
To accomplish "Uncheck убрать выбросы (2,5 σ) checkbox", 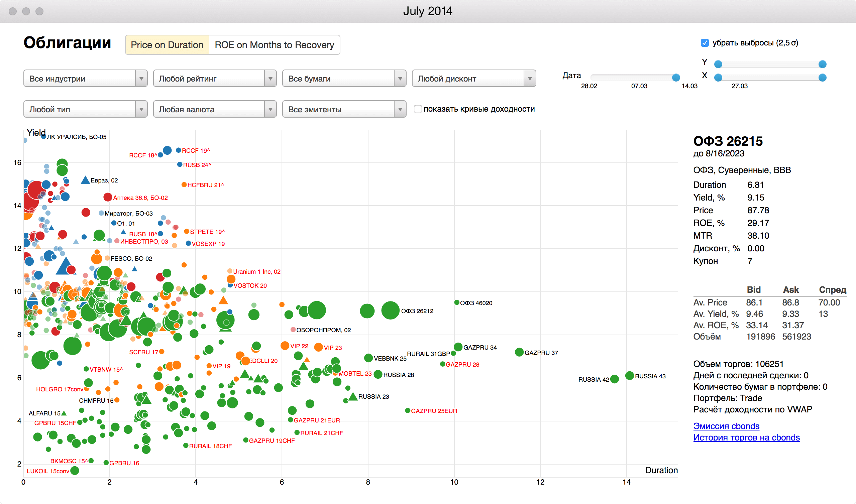I will coord(705,43).
